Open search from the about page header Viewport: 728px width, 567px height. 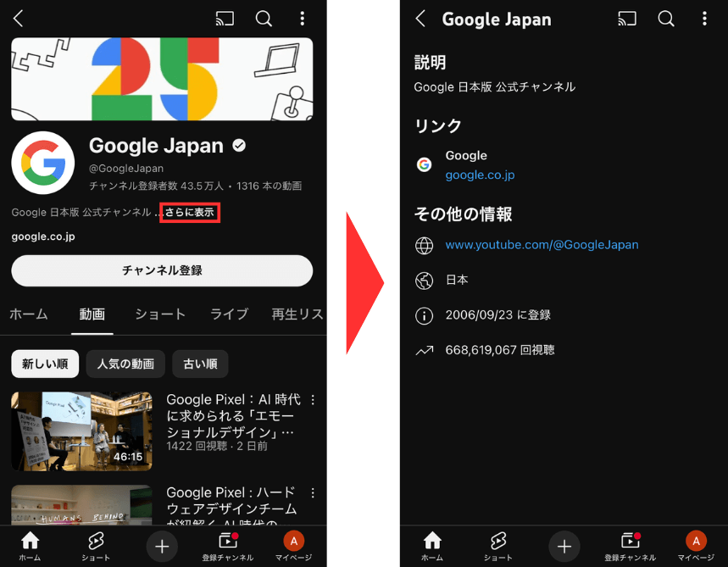(x=666, y=19)
